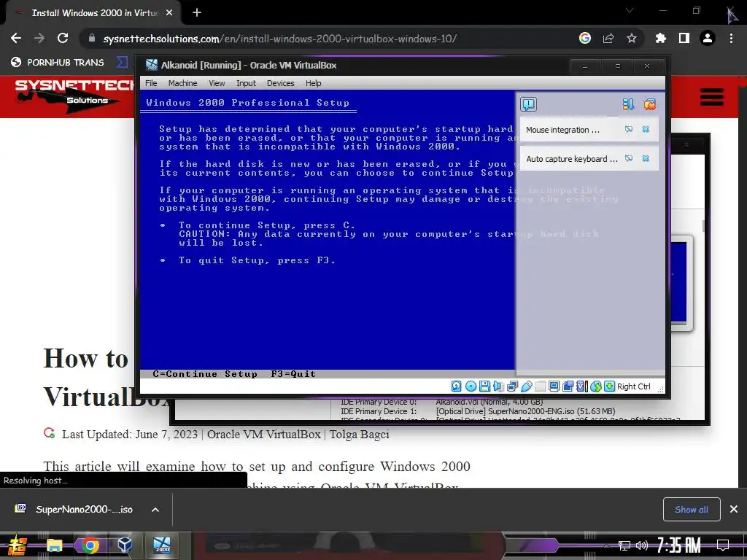Dismiss the Auto capture keyboard notification

point(646,158)
